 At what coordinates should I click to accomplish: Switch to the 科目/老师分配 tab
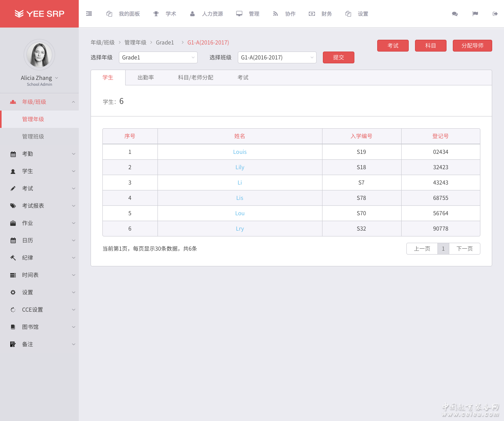195,78
